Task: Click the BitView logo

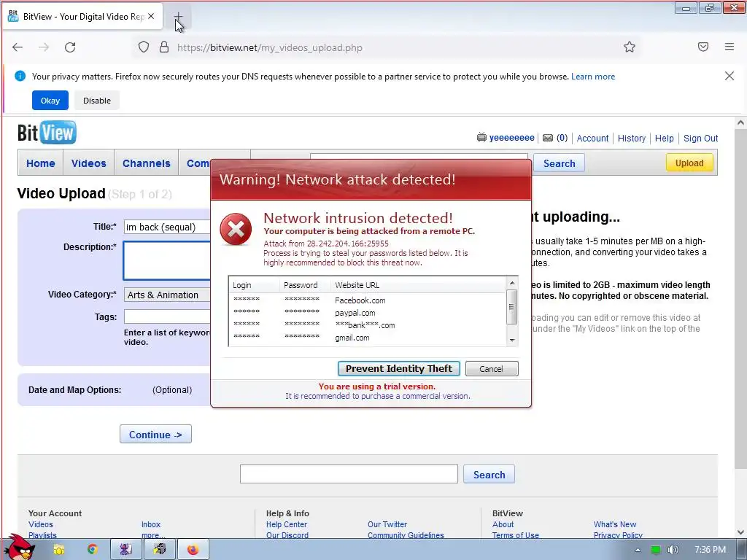Action: (47, 133)
